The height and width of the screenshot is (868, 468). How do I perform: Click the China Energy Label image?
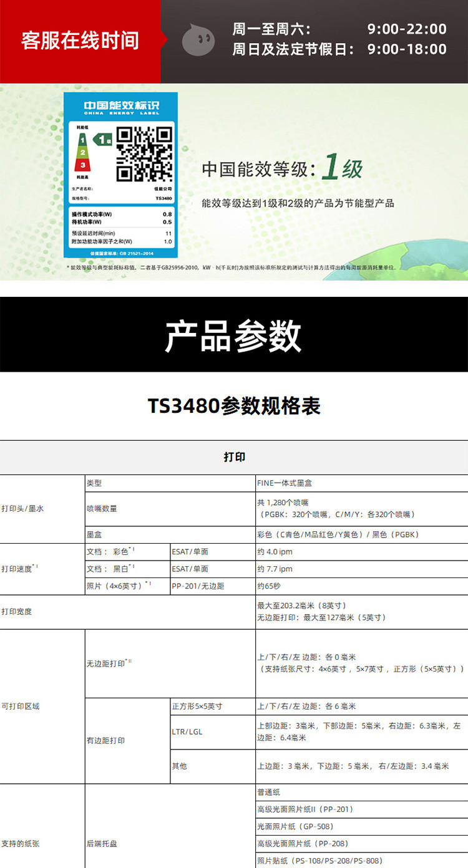point(121,175)
